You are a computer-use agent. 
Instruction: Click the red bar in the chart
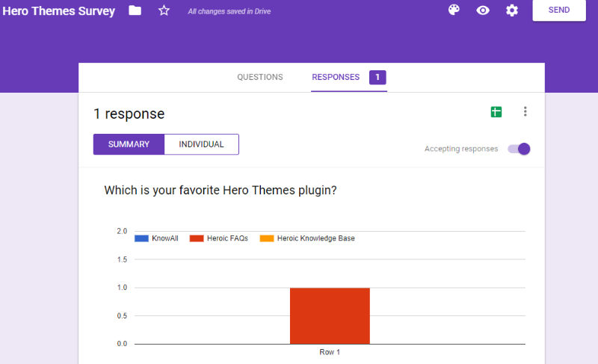pos(330,315)
